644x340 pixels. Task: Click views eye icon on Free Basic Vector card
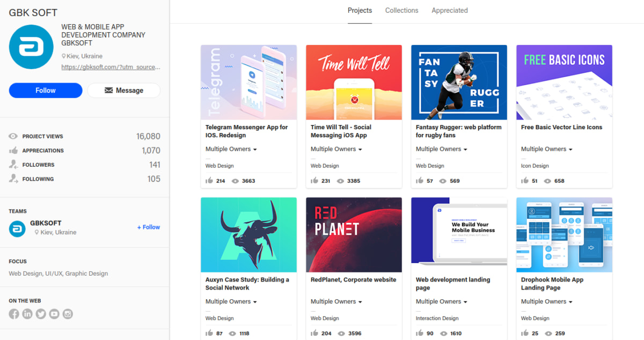(547, 181)
